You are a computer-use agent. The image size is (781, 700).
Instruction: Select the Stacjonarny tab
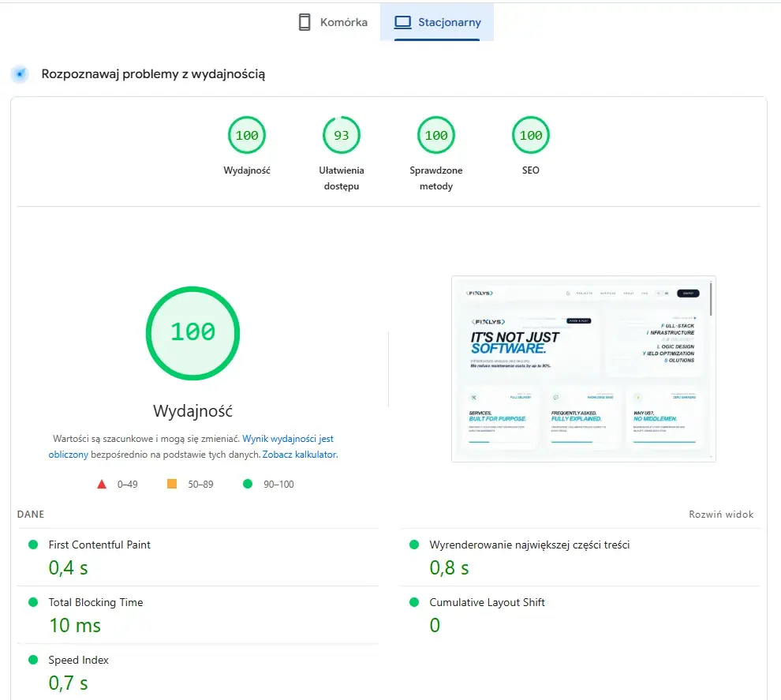437,22
